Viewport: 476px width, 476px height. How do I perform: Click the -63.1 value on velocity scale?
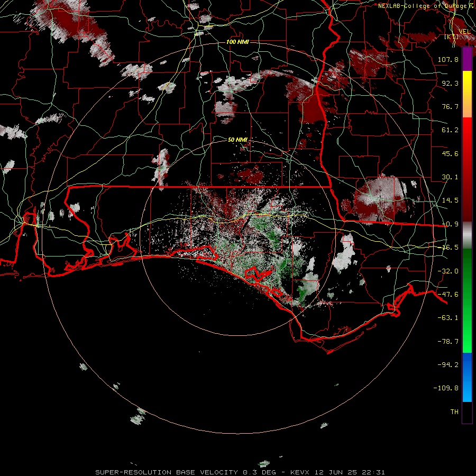448,318
